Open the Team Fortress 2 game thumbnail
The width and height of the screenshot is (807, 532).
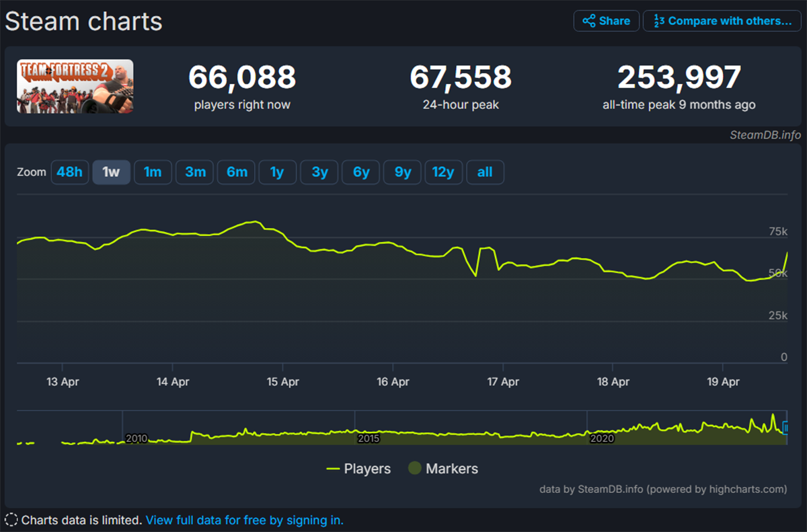point(75,86)
